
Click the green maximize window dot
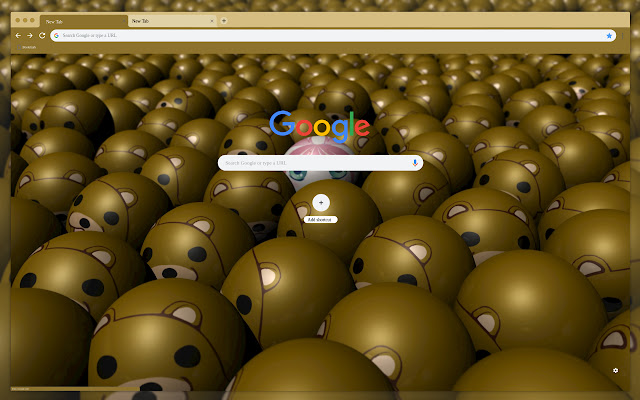click(x=32, y=20)
